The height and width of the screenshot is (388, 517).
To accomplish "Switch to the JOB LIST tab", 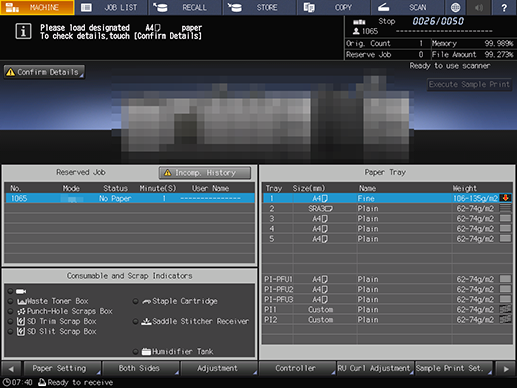I will (x=111, y=7).
